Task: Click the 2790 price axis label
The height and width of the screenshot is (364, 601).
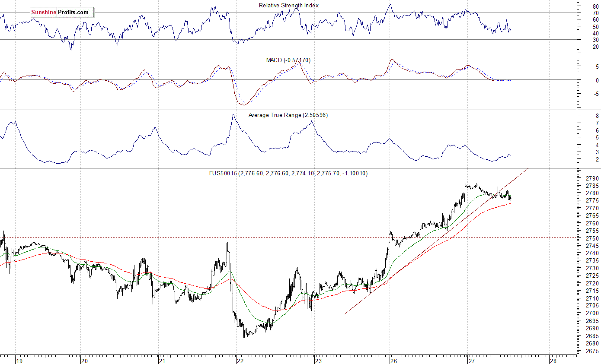Action: (x=592, y=178)
